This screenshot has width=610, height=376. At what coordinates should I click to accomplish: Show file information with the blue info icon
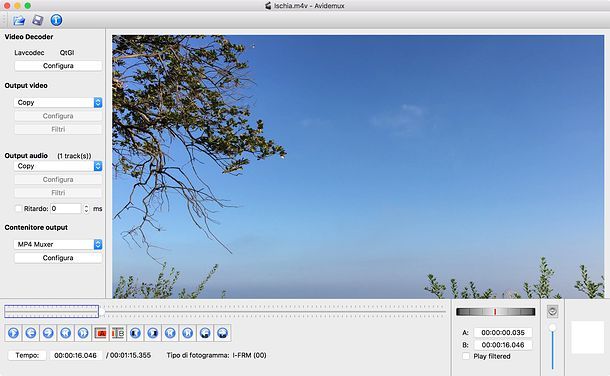(56, 20)
